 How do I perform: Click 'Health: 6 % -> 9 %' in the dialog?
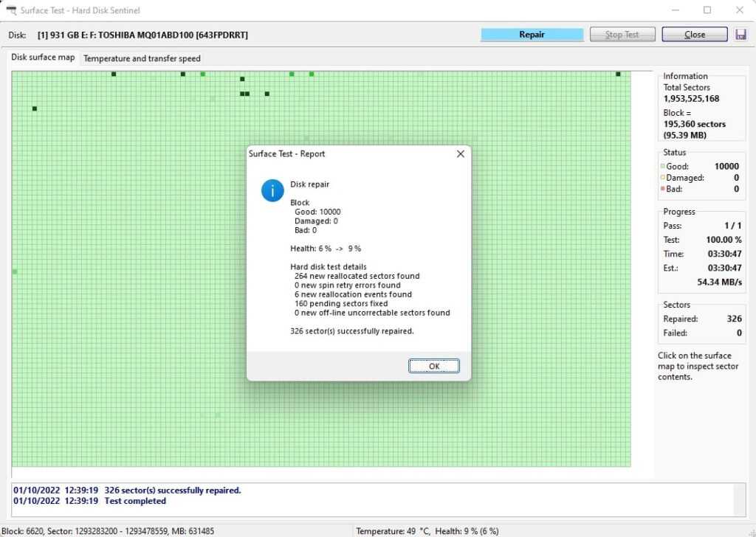tap(326, 249)
